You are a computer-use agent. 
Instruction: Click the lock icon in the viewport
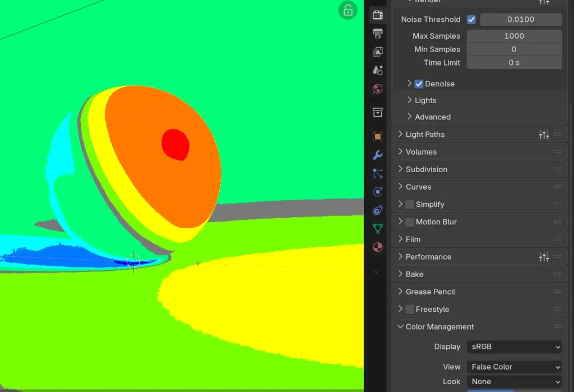pyautogui.click(x=348, y=10)
